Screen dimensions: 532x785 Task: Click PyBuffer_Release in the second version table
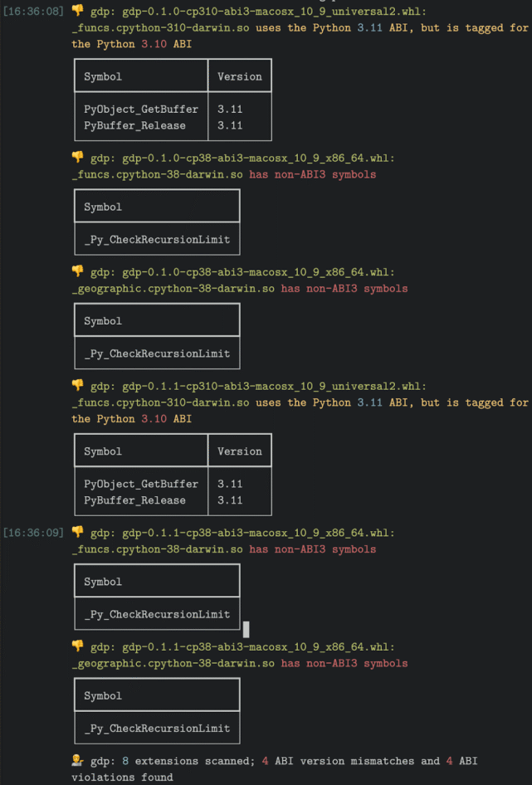tap(134, 500)
